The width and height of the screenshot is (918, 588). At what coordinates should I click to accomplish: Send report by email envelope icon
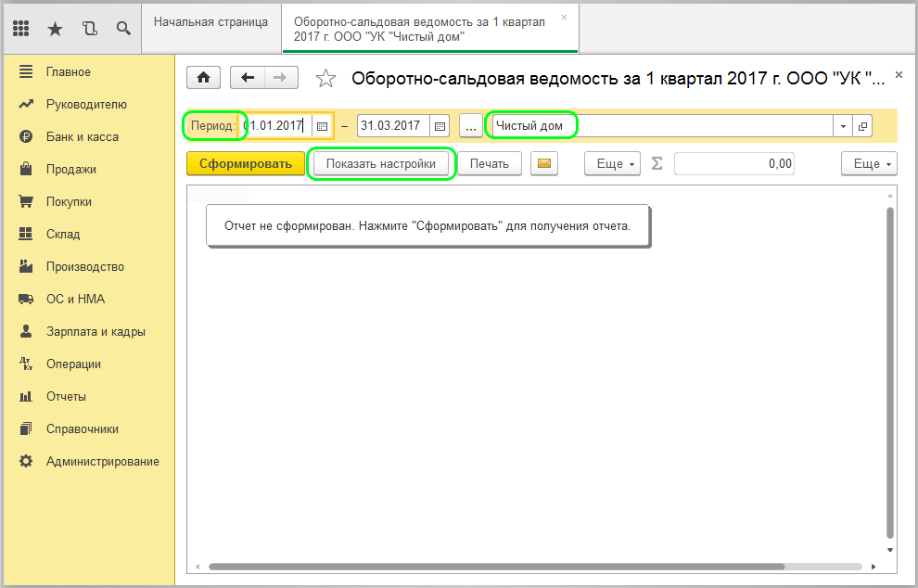545,164
